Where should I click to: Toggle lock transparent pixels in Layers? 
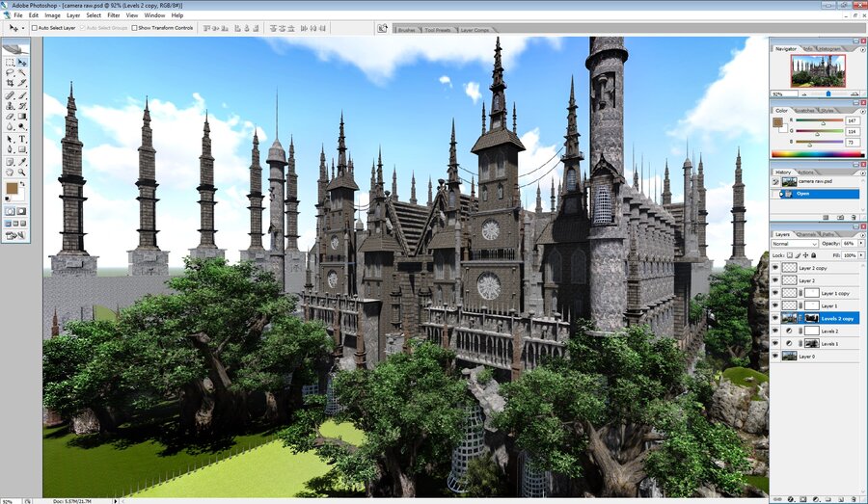[790, 255]
